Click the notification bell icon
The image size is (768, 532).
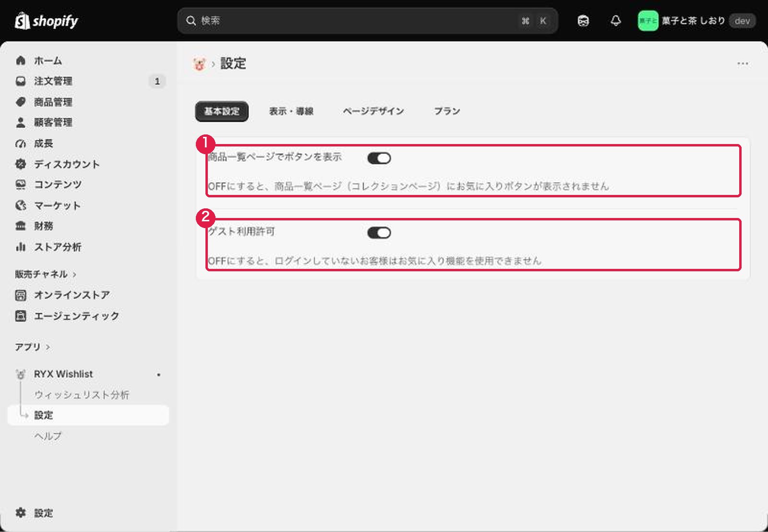coord(616,21)
